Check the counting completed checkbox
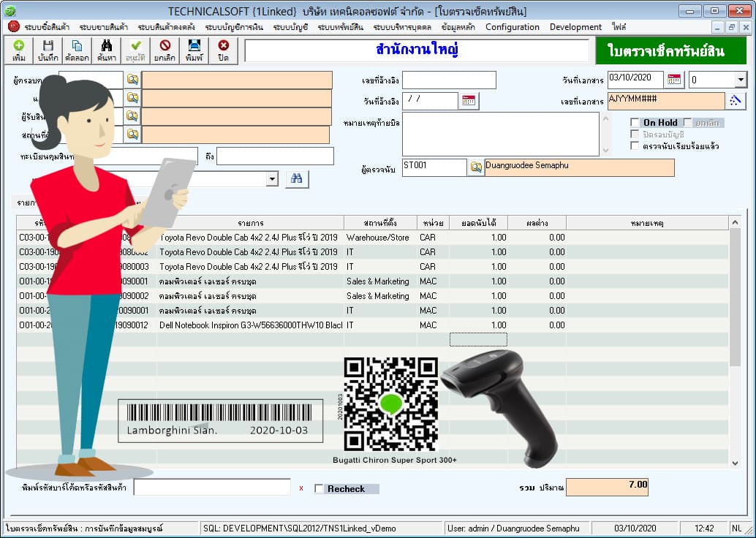756x538 pixels. [x=635, y=145]
